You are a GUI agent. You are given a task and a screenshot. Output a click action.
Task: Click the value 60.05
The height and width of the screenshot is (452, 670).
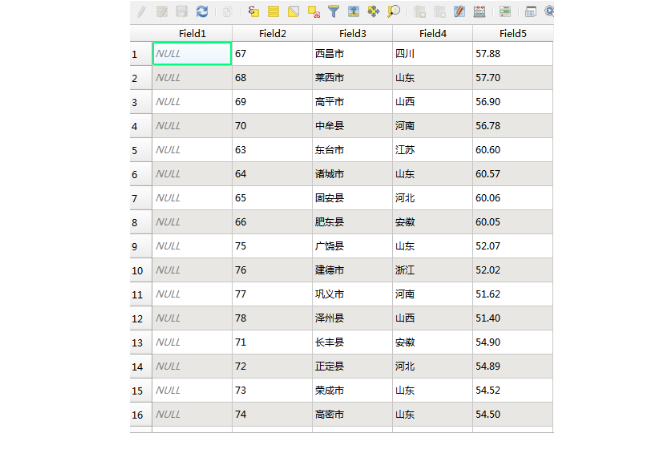(x=488, y=222)
